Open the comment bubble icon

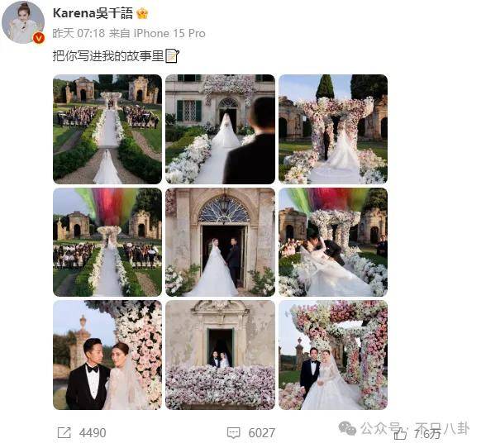pos(233,432)
